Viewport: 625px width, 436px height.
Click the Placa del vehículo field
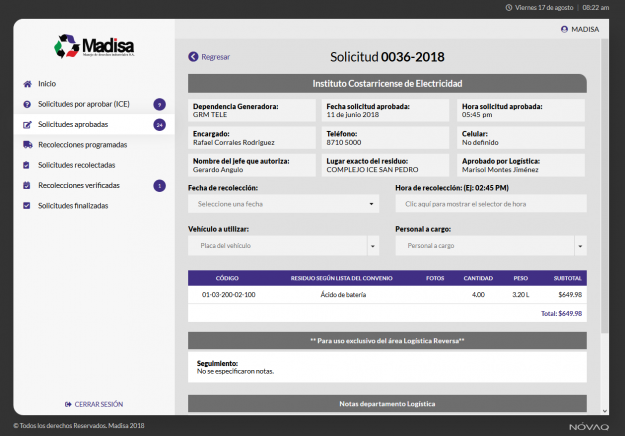277,245
